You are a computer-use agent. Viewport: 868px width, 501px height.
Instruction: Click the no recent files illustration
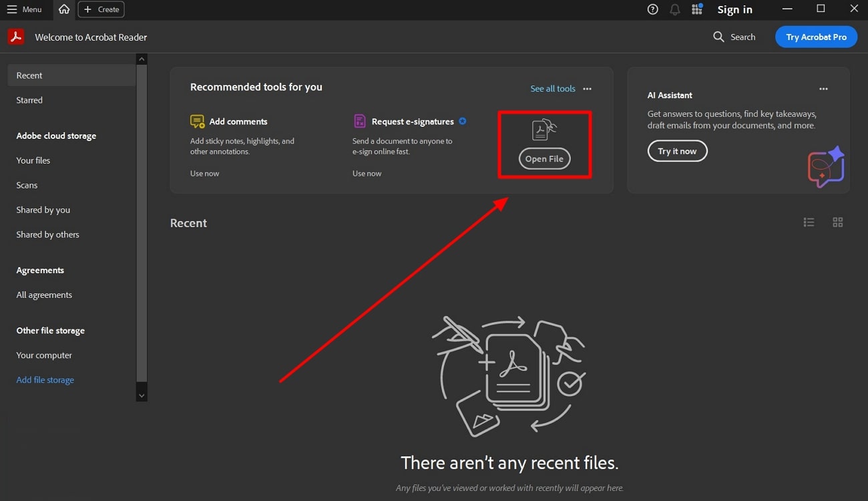click(x=508, y=376)
